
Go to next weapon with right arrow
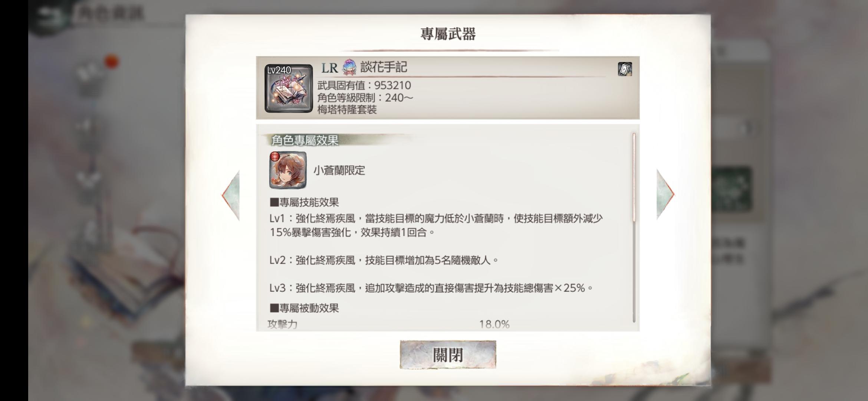(x=665, y=194)
